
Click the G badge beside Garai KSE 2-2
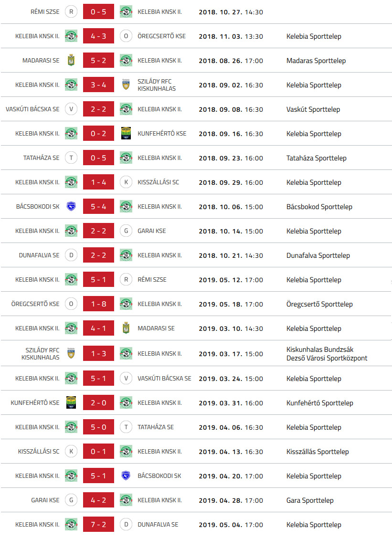(x=126, y=231)
